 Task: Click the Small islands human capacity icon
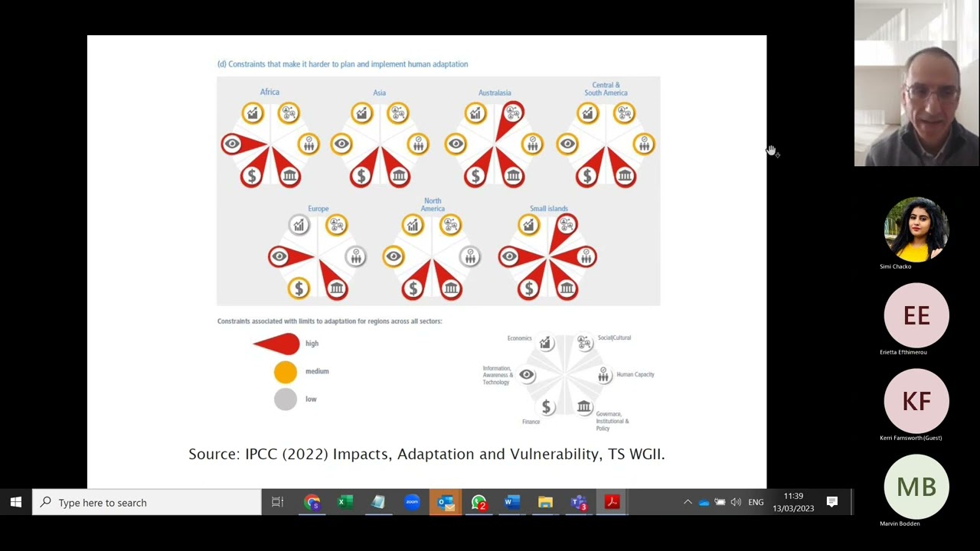[x=586, y=257]
